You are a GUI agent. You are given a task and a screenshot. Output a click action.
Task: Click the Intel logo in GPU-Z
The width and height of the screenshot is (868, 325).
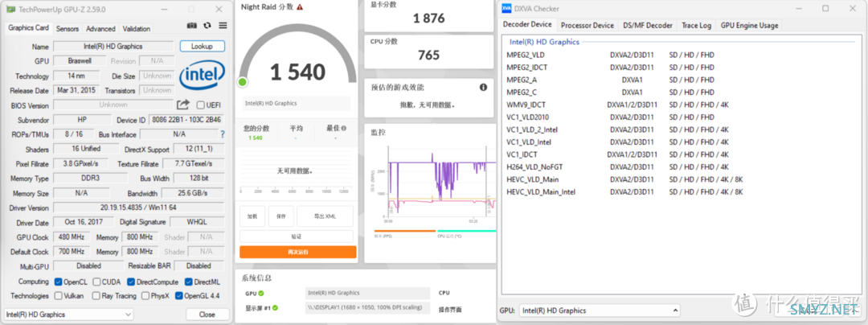point(202,76)
